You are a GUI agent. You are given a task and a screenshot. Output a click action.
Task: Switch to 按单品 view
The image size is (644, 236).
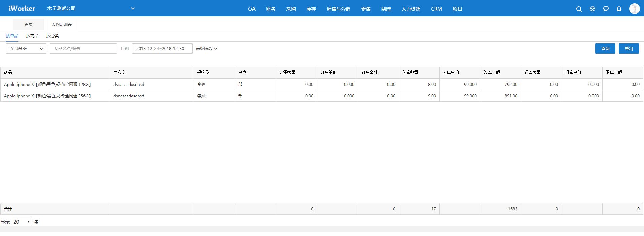click(x=12, y=36)
